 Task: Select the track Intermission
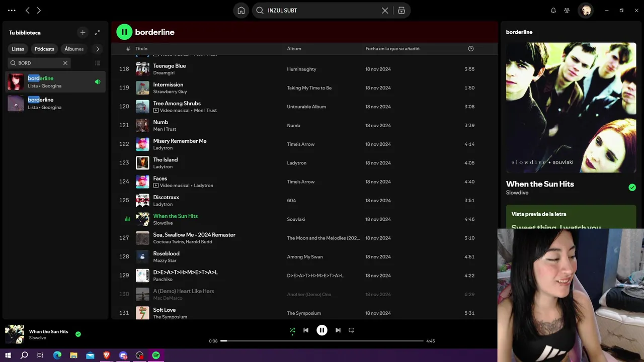(168, 84)
